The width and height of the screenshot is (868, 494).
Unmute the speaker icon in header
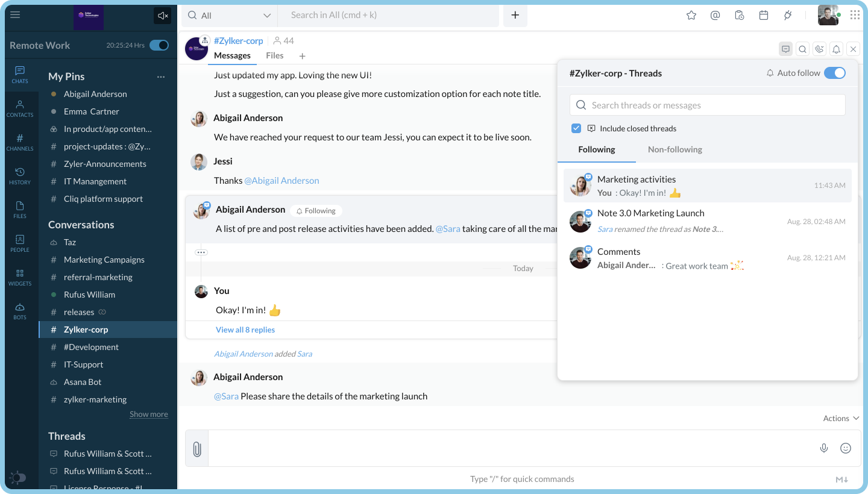pyautogui.click(x=162, y=16)
